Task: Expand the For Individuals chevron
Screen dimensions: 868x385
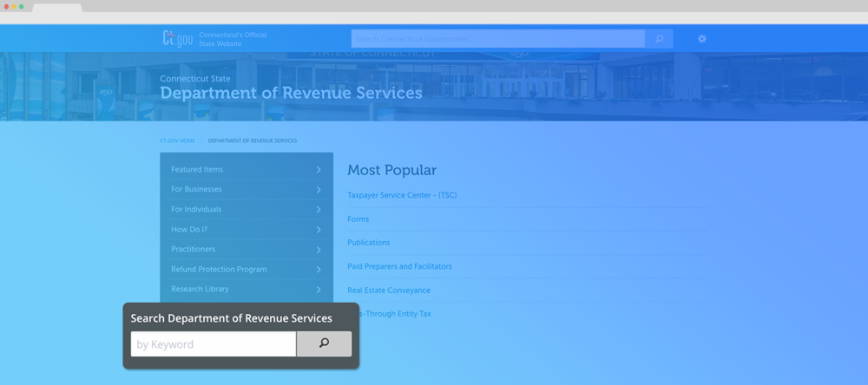Action: coord(319,210)
